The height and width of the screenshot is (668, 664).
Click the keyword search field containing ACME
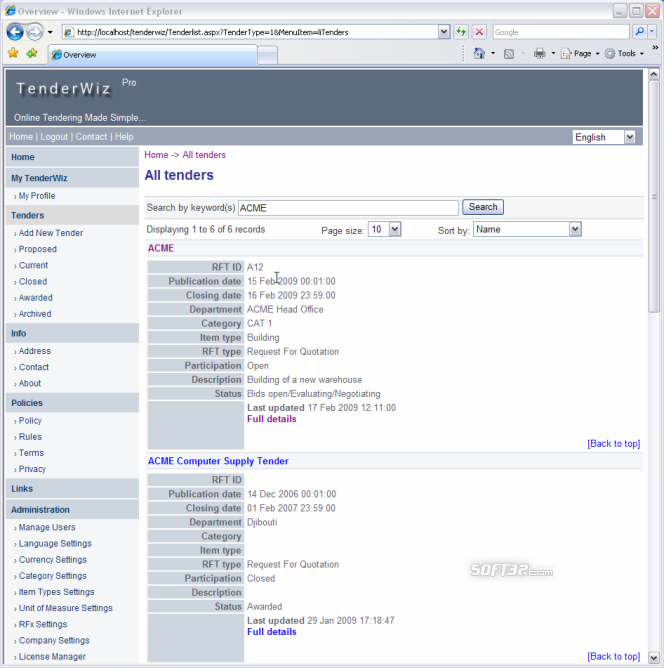pyautogui.click(x=347, y=207)
